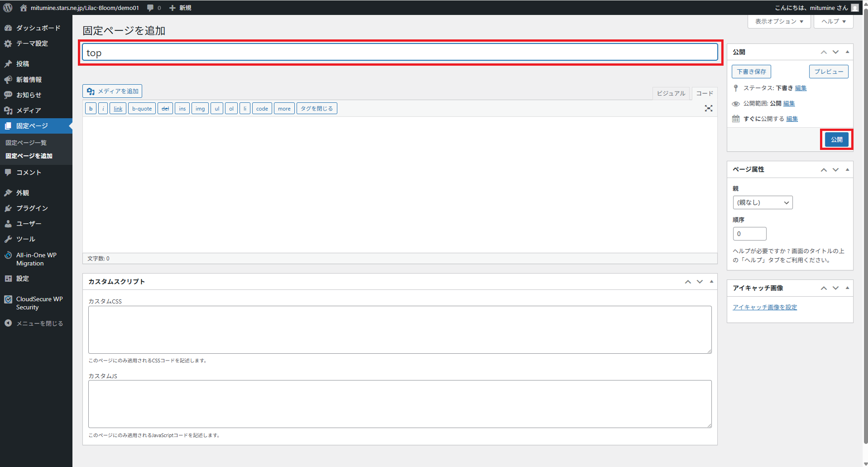
Task: Open CloudSecure WP Security menu
Action: pos(39,303)
